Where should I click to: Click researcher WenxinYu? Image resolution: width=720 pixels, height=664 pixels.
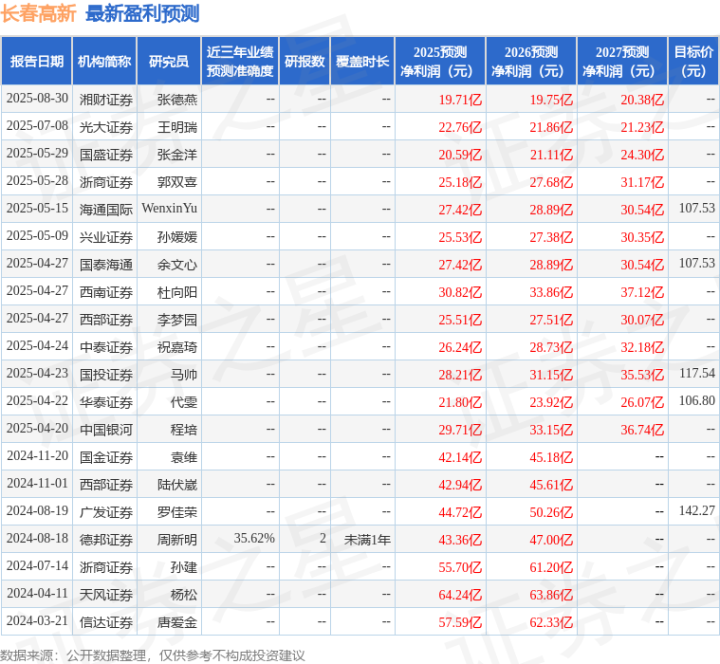(169, 208)
